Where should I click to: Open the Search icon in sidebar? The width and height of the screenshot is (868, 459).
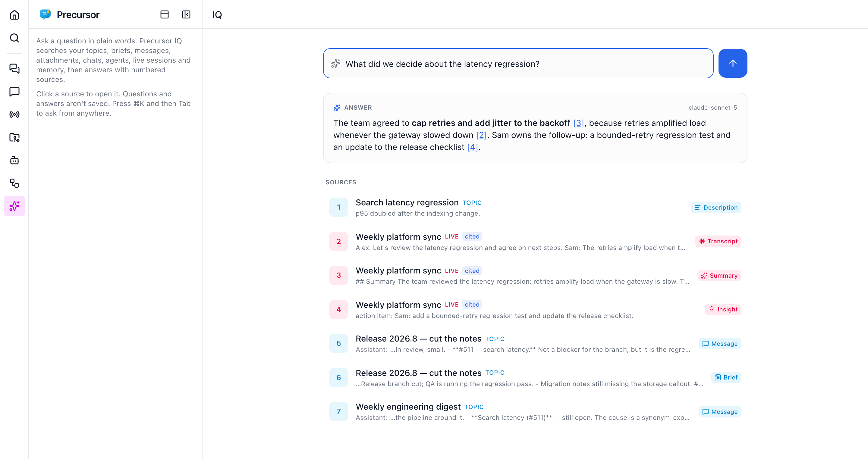(14, 38)
